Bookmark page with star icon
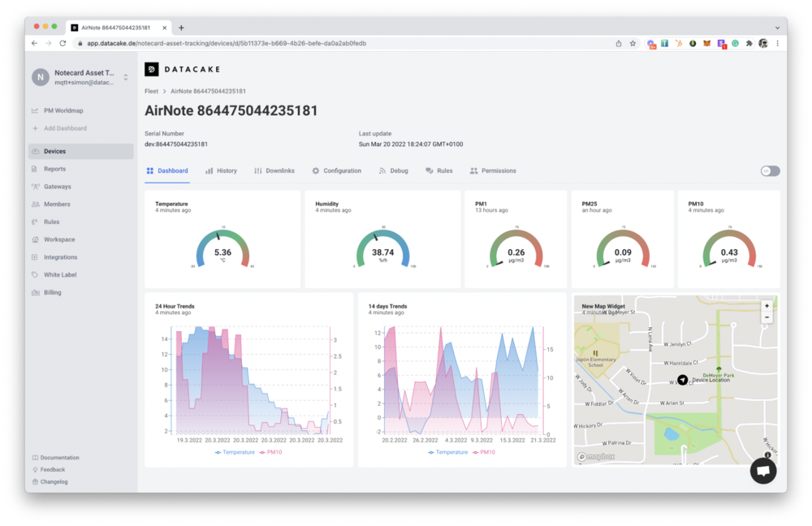Image resolution: width=812 pixels, height=526 pixels. [x=633, y=43]
